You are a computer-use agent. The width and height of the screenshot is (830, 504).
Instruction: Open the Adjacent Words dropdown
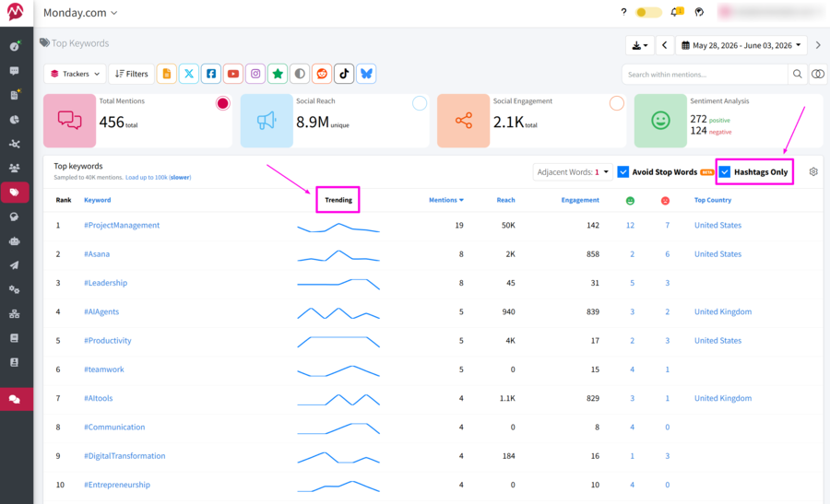point(573,172)
